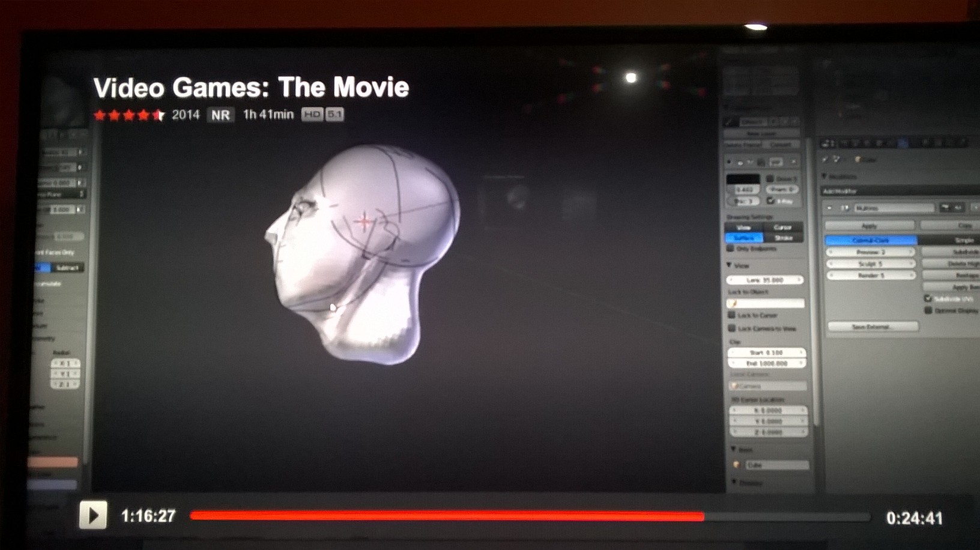The image size is (980, 550).
Task: Click the 3D Cursor Z location field
Action: 768,432
